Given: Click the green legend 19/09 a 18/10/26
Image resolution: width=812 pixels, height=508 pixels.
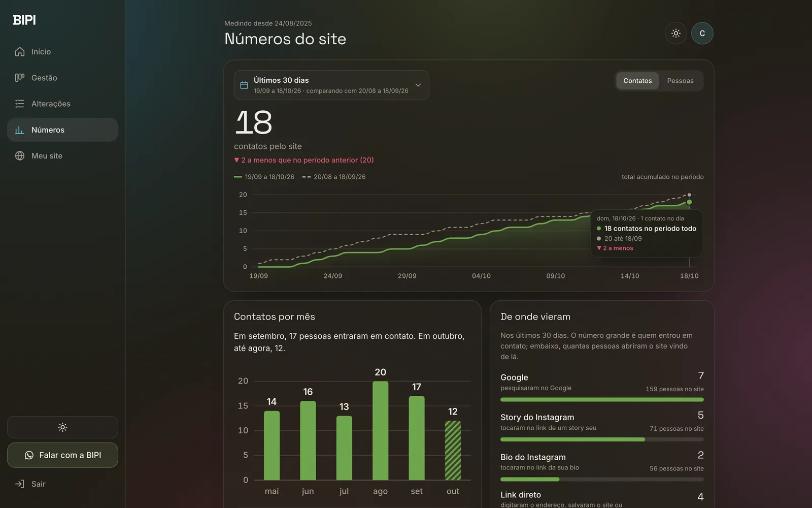Looking at the screenshot, I should (264, 177).
